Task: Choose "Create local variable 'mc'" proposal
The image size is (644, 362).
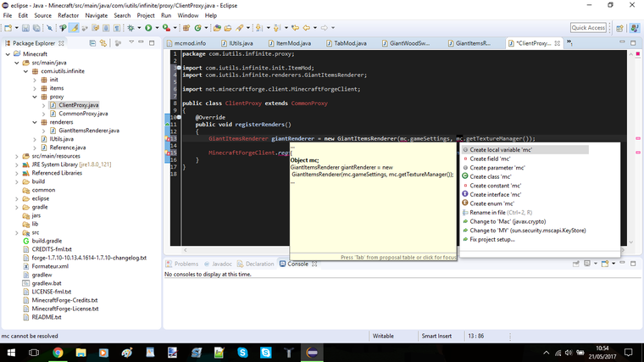Action: (x=502, y=149)
